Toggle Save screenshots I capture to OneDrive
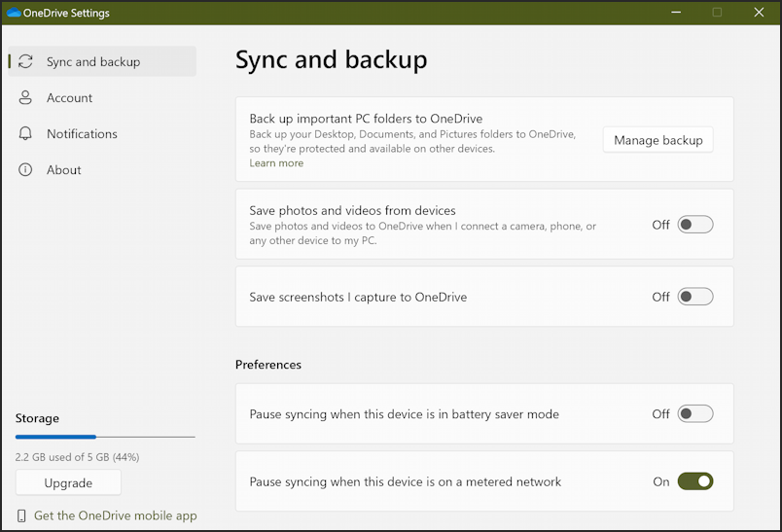This screenshot has width=782, height=532. coord(695,297)
